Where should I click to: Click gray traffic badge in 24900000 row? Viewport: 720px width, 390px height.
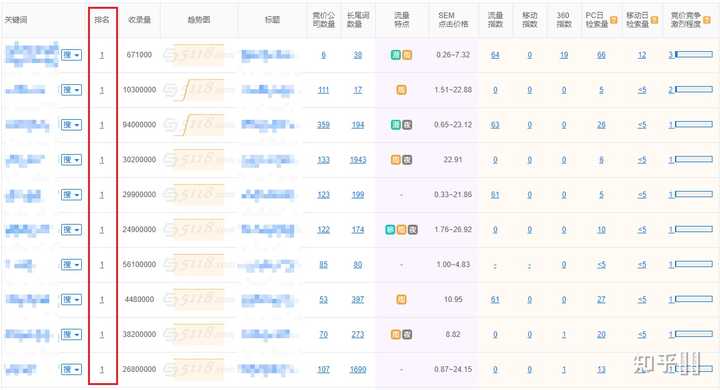click(x=412, y=230)
